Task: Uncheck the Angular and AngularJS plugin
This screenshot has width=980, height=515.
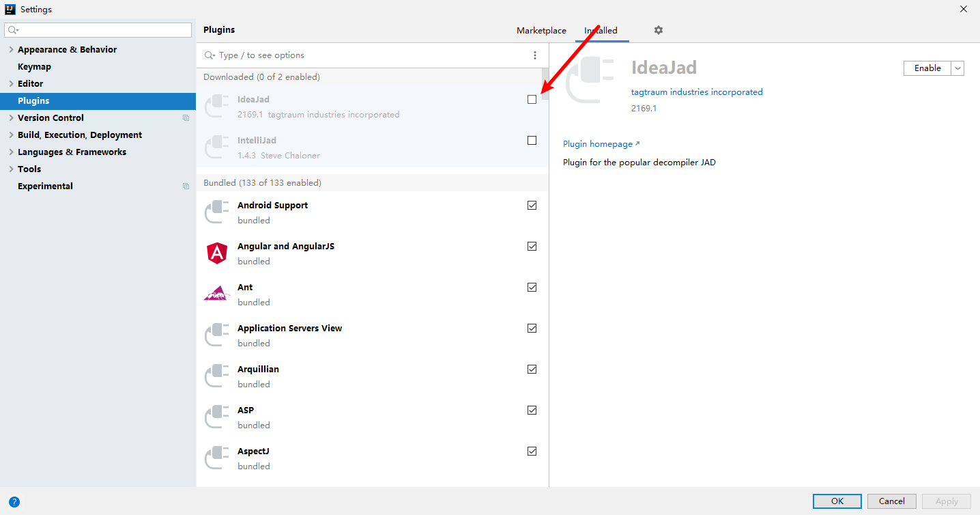Action: (532, 247)
